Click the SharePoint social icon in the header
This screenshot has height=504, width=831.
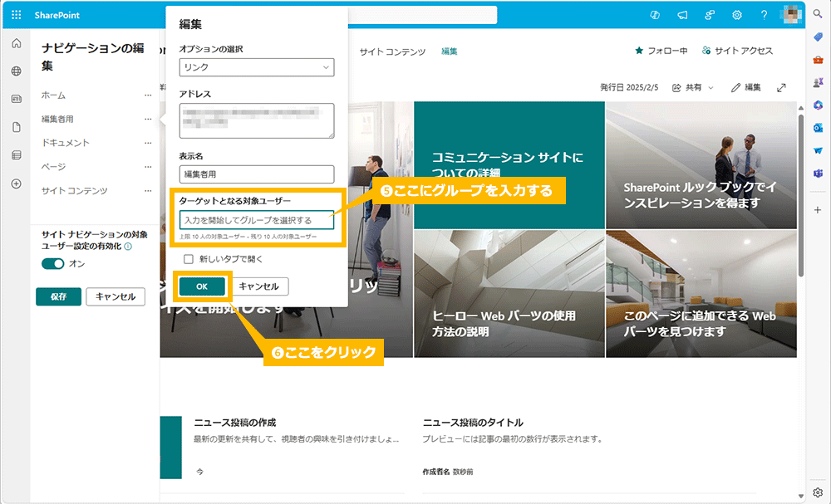pyautogui.click(x=709, y=15)
